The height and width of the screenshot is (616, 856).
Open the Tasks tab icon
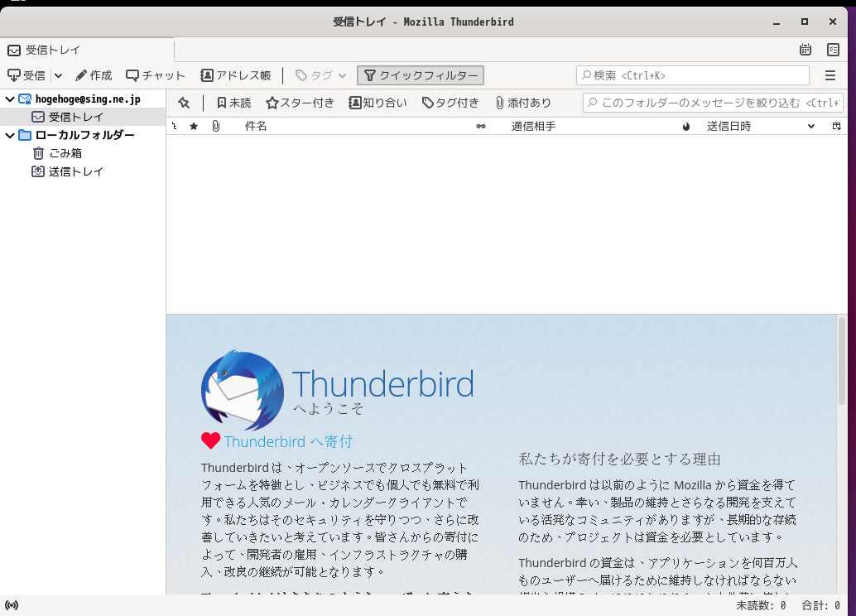pyautogui.click(x=833, y=50)
